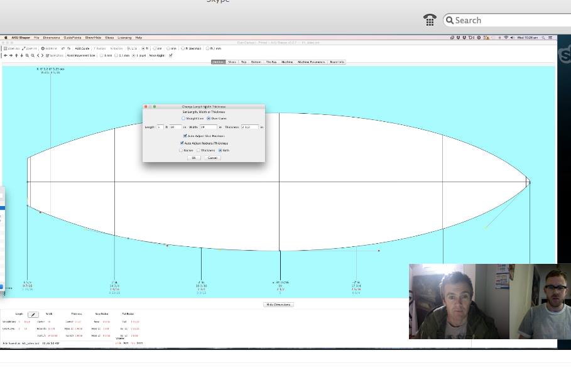
Task: Click the Hide Dimensions button
Action: tap(278, 305)
